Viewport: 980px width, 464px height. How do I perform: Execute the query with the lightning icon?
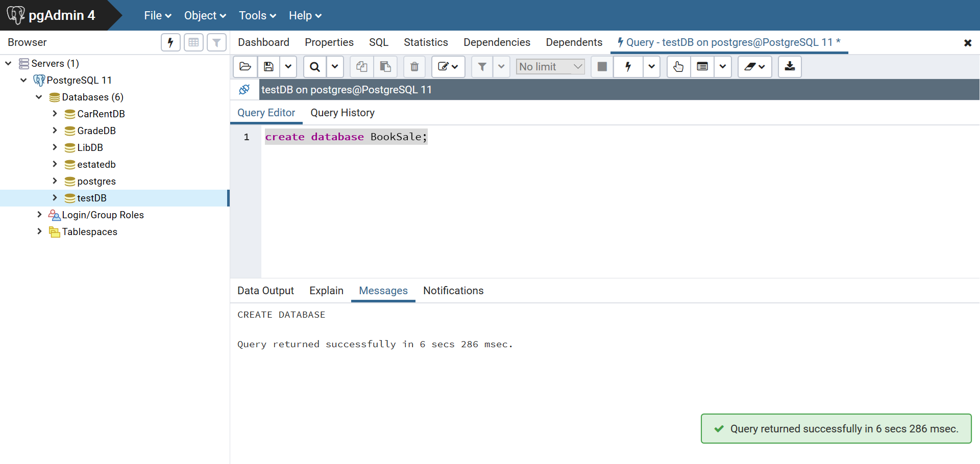(628, 67)
